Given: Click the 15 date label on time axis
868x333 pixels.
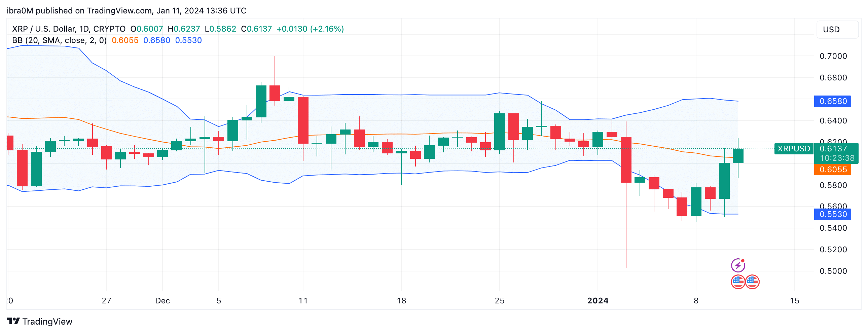Looking at the screenshot, I should (x=794, y=301).
